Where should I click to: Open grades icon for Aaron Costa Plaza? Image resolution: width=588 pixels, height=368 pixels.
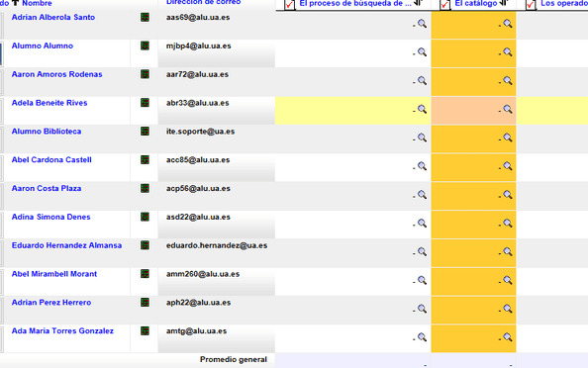[x=145, y=188]
